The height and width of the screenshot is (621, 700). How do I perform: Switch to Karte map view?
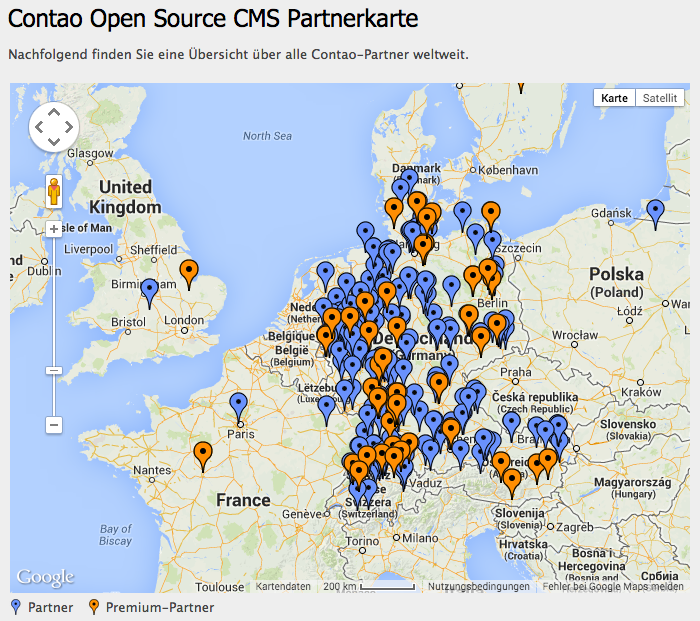pos(614,98)
